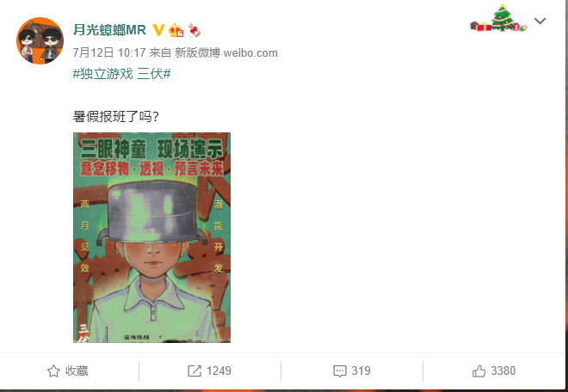This screenshot has height=392, width=568.
Task: Click the repost share icon
Action: (194, 371)
